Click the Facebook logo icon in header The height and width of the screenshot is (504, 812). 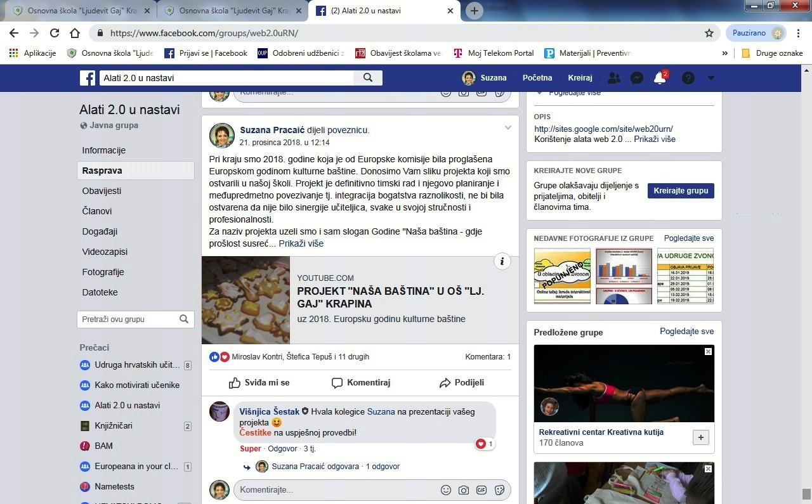pyautogui.click(x=88, y=78)
